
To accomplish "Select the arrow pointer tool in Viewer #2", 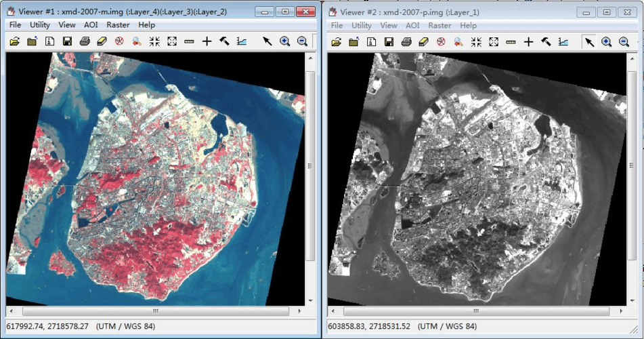I will click(589, 41).
